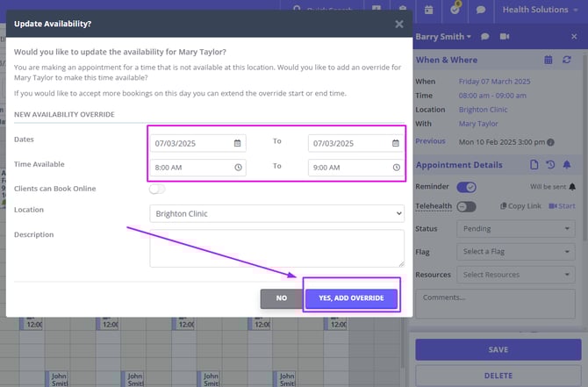Open the Brighton Clinic location dropdown
The image size is (588, 387).
pyautogui.click(x=276, y=213)
